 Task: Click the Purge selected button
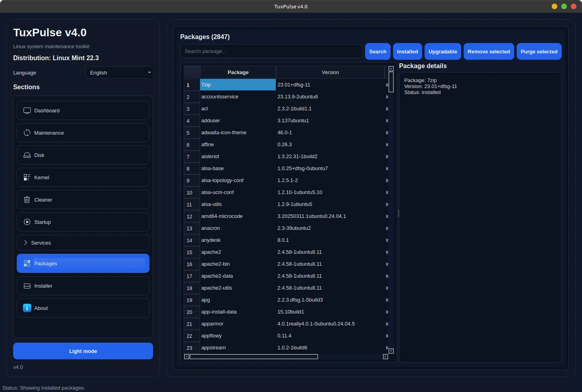point(539,51)
